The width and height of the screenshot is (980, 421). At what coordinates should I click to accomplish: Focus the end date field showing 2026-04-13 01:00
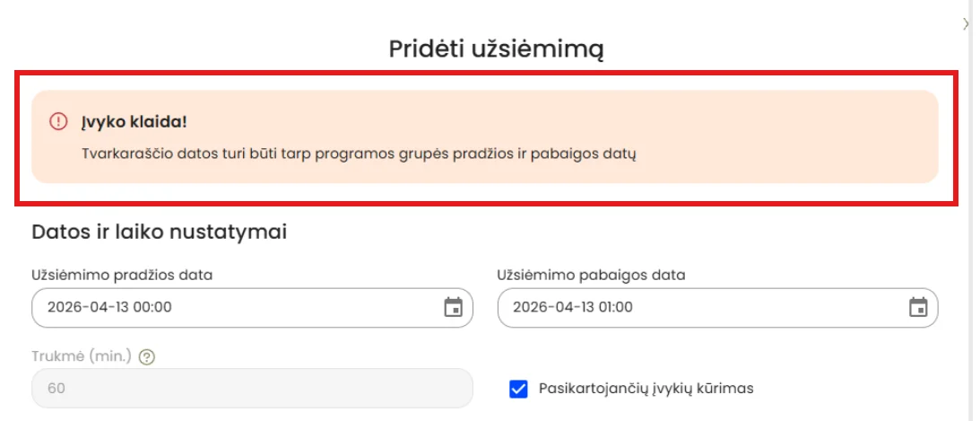coord(717,308)
